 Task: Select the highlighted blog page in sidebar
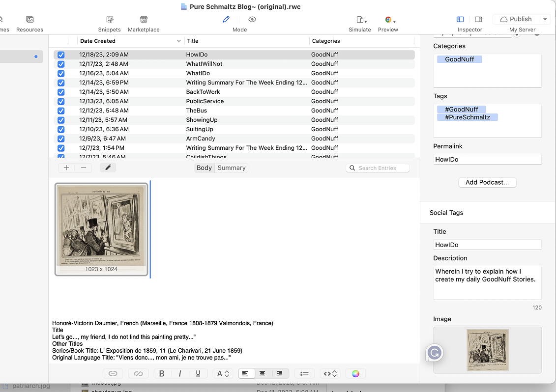[21, 56]
